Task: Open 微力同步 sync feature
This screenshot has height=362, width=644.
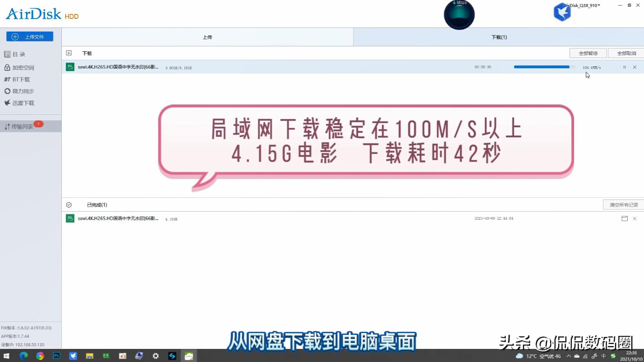Action: 23,91
